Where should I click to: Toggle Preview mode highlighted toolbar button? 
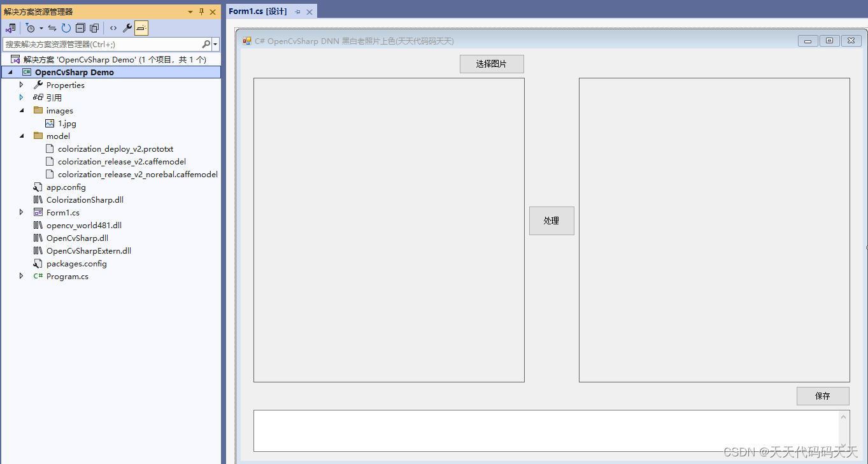pos(141,28)
